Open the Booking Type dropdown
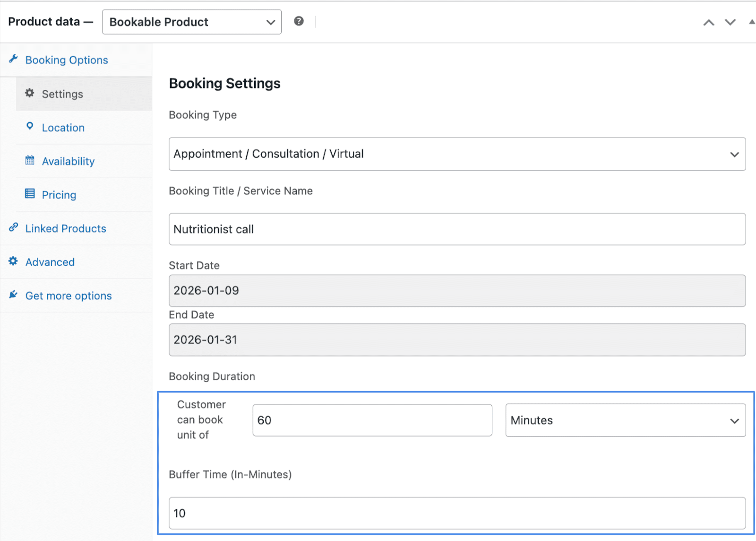 click(x=457, y=154)
